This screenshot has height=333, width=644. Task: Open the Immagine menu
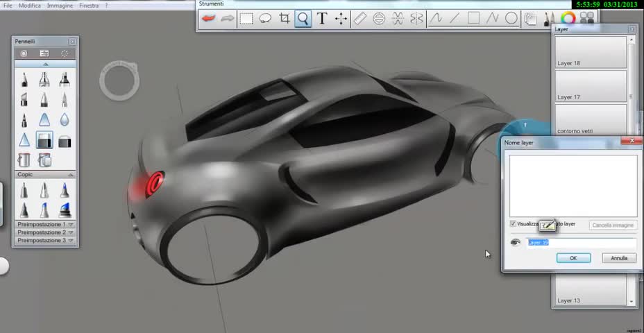click(60, 6)
